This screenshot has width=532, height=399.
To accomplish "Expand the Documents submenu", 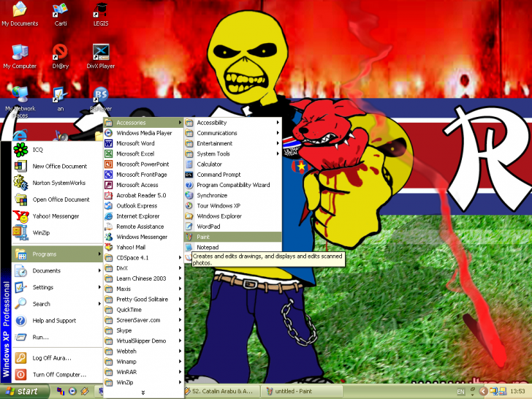I will 57,270.
